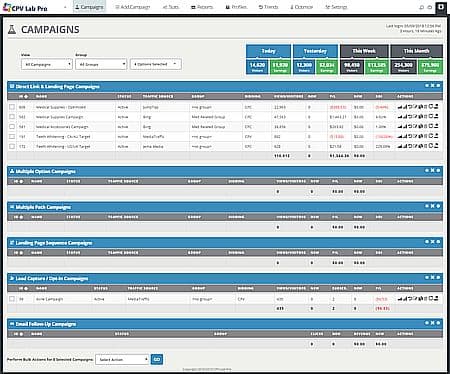Open stats chart icon for campaign 608 row
This screenshot has width=450, height=374.
pos(400,107)
